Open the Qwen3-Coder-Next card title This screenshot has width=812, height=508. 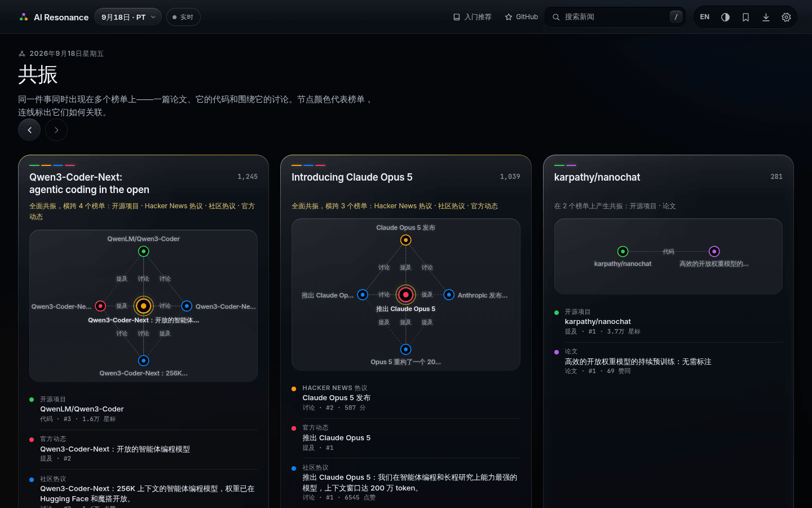click(89, 183)
